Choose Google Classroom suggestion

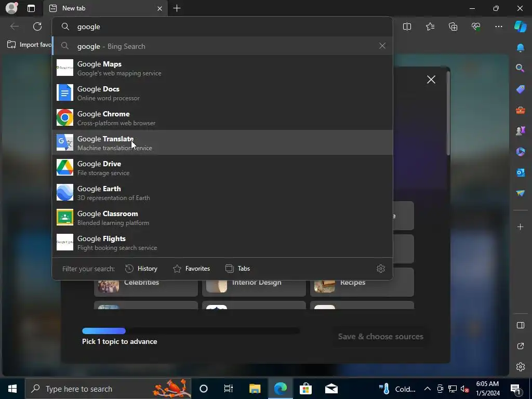coord(222,218)
